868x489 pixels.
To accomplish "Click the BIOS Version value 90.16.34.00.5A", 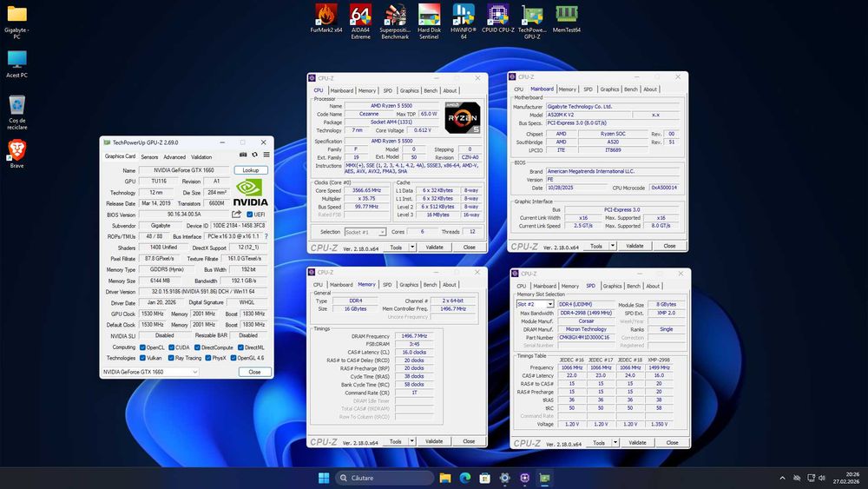I will click(184, 215).
